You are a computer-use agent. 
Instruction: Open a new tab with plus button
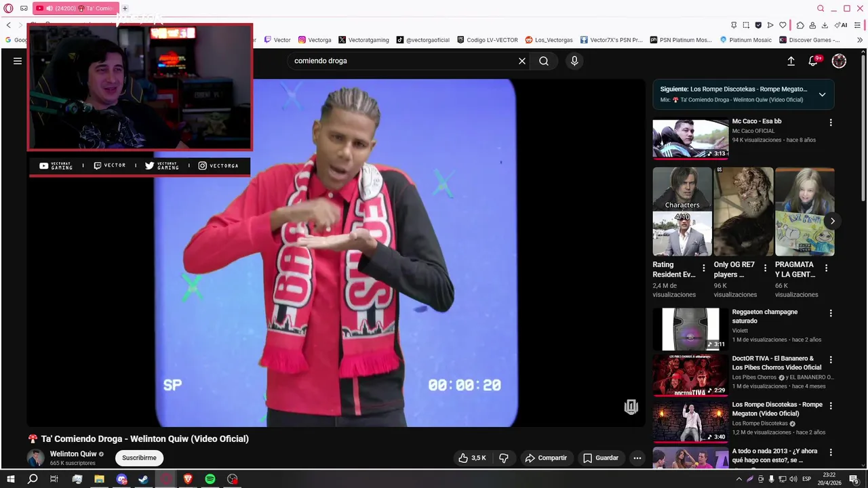[x=125, y=8]
